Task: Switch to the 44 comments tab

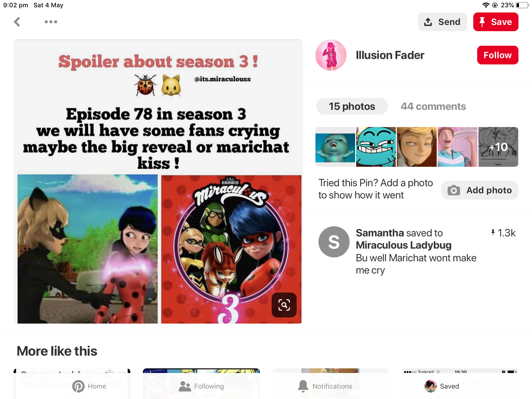Action: 433,106
